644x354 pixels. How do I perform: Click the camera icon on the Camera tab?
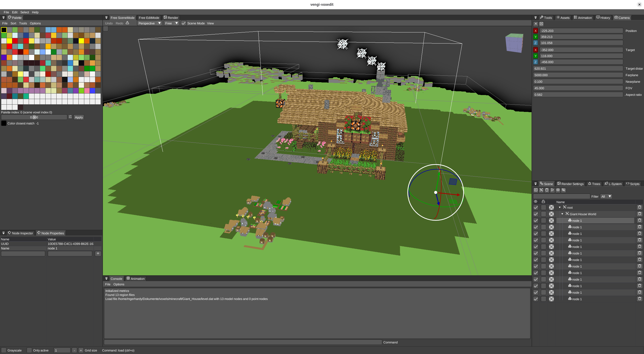[x=616, y=17]
